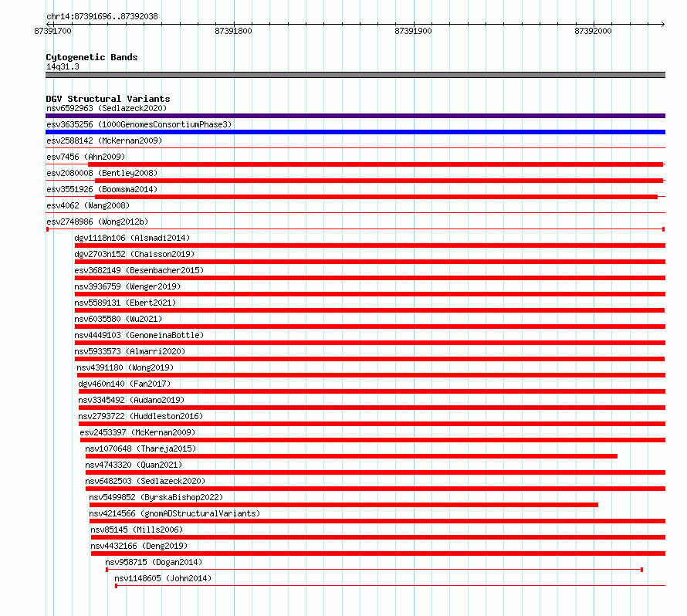Click the dgv1118n106 (Alsmadi2014) label
Screen dimensions: 687x616
click(x=132, y=238)
